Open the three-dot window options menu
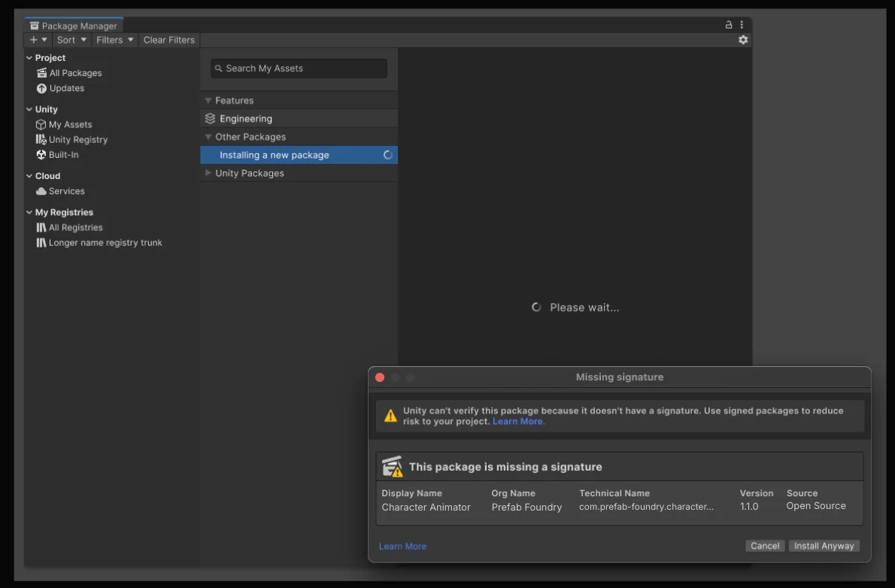 pos(742,25)
